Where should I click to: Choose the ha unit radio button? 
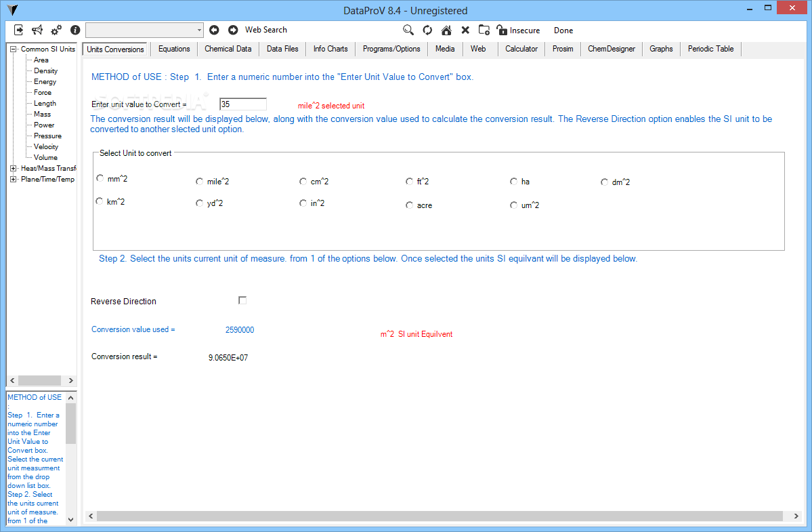pyautogui.click(x=514, y=182)
